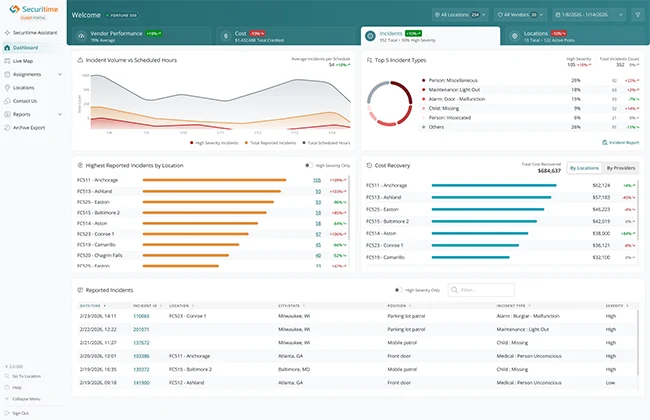Open the Incident Report link
This screenshot has height=420, width=650.
point(621,143)
